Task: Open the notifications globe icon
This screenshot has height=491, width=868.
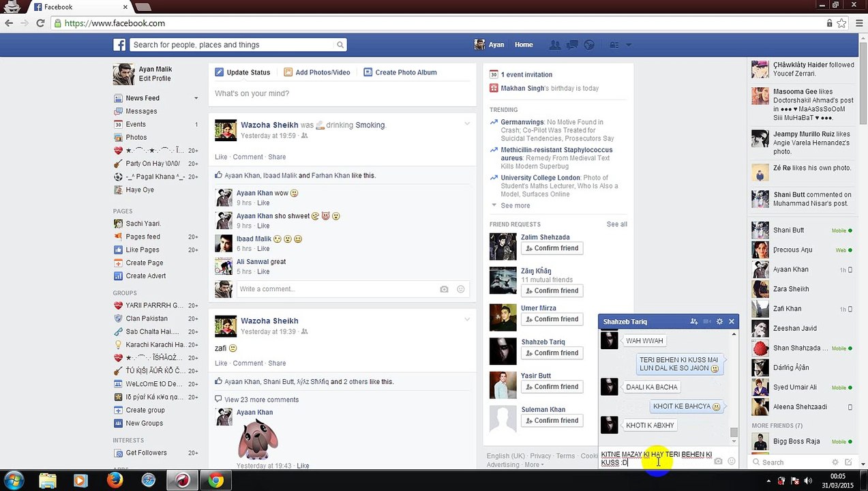Action: tap(589, 45)
